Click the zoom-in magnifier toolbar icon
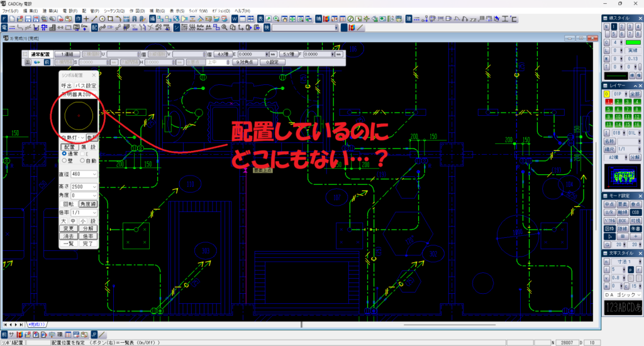This screenshot has width=644, height=346. tap(277, 19)
